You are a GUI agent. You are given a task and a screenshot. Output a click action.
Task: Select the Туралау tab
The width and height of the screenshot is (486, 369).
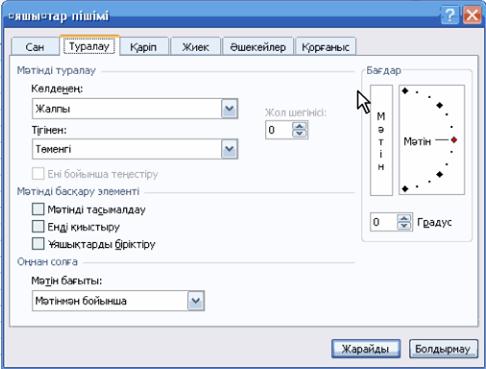[89, 46]
